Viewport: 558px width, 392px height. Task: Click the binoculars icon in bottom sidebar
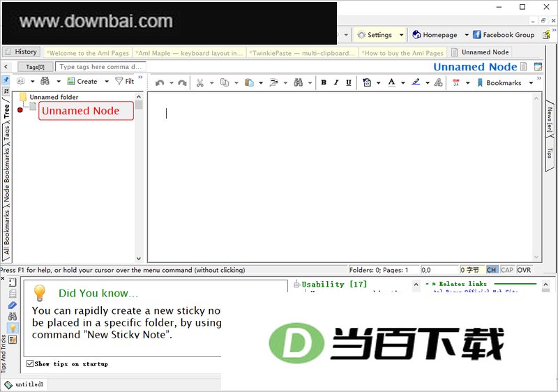(x=13, y=316)
